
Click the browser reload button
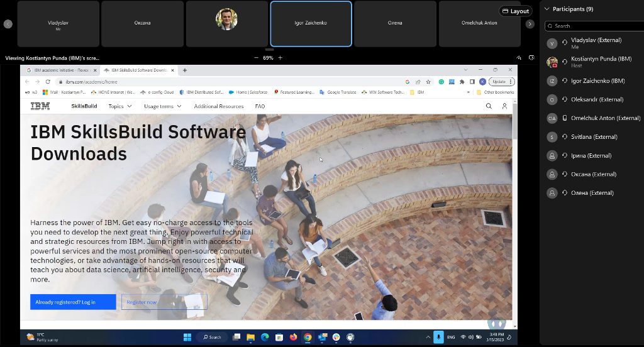click(48, 82)
